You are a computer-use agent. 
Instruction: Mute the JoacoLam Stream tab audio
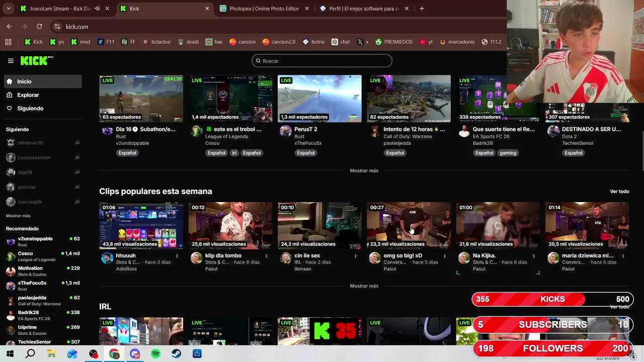pyautogui.click(x=97, y=9)
